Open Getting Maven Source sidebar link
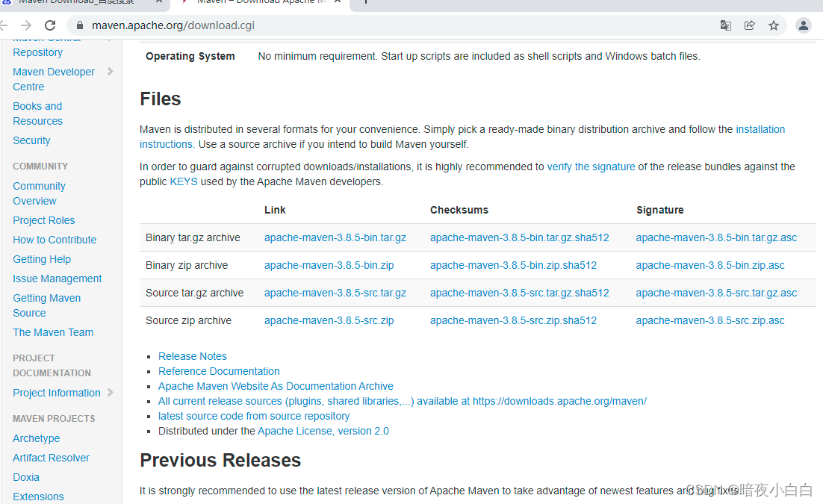The image size is (823, 504). (x=47, y=305)
